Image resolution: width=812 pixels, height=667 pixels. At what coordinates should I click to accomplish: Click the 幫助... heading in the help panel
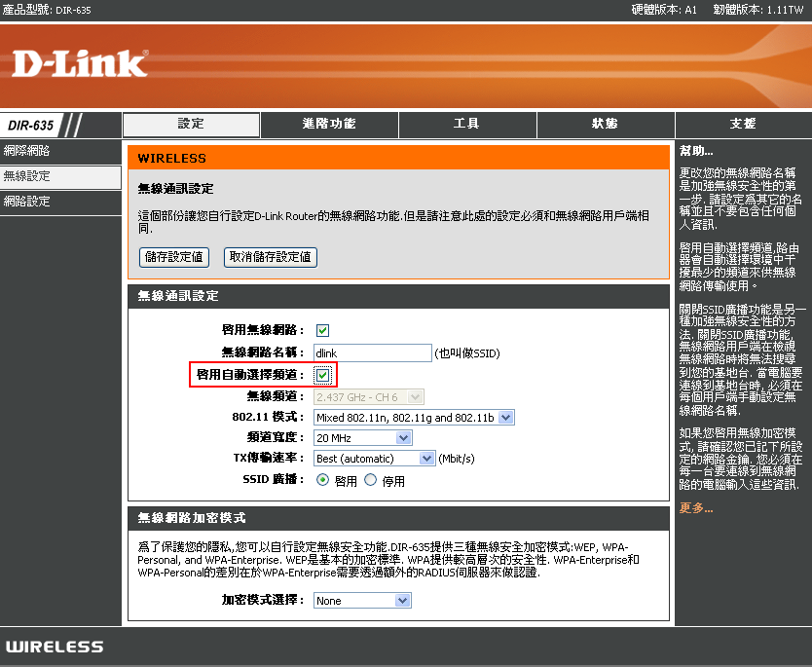696,151
